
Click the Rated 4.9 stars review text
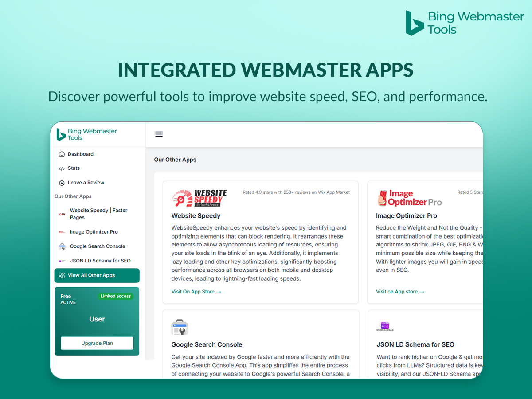click(296, 192)
